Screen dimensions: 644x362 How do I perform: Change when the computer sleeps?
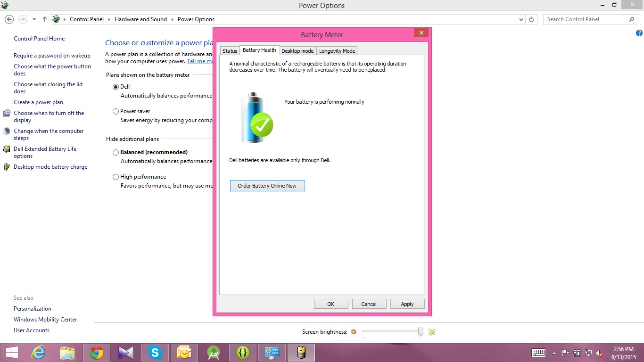click(x=49, y=134)
